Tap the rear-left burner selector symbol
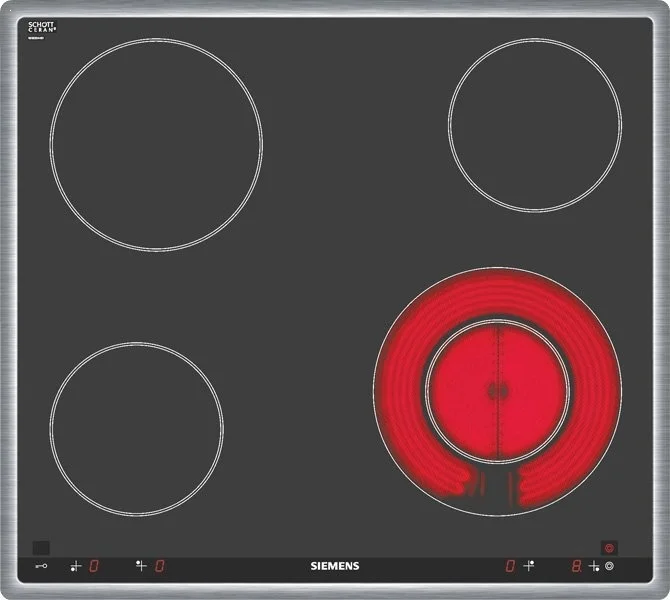 (x=141, y=566)
